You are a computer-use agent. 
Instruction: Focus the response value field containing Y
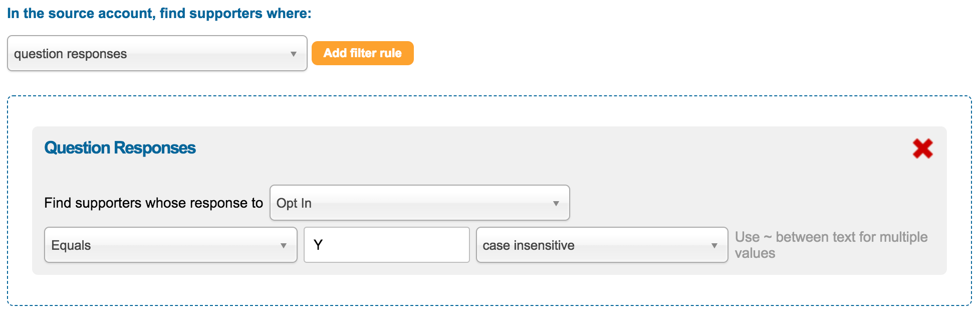click(x=386, y=245)
